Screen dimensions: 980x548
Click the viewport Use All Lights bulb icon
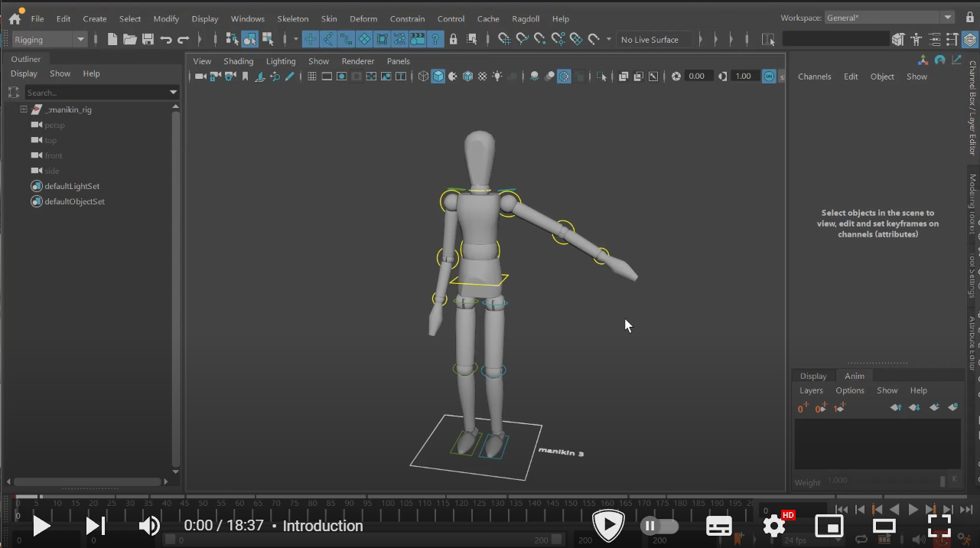[x=498, y=77]
